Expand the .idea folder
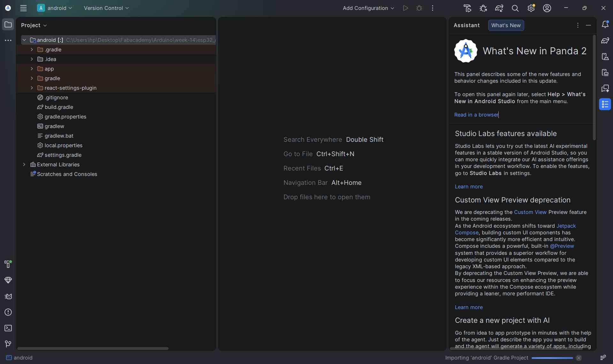The height and width of the screenshot is (364, 613). pos(32,59)
